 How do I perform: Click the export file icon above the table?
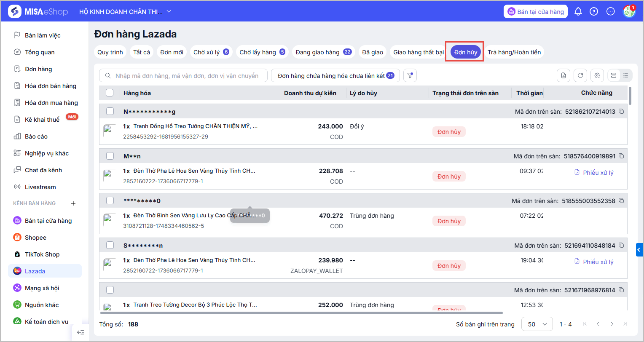563,75
